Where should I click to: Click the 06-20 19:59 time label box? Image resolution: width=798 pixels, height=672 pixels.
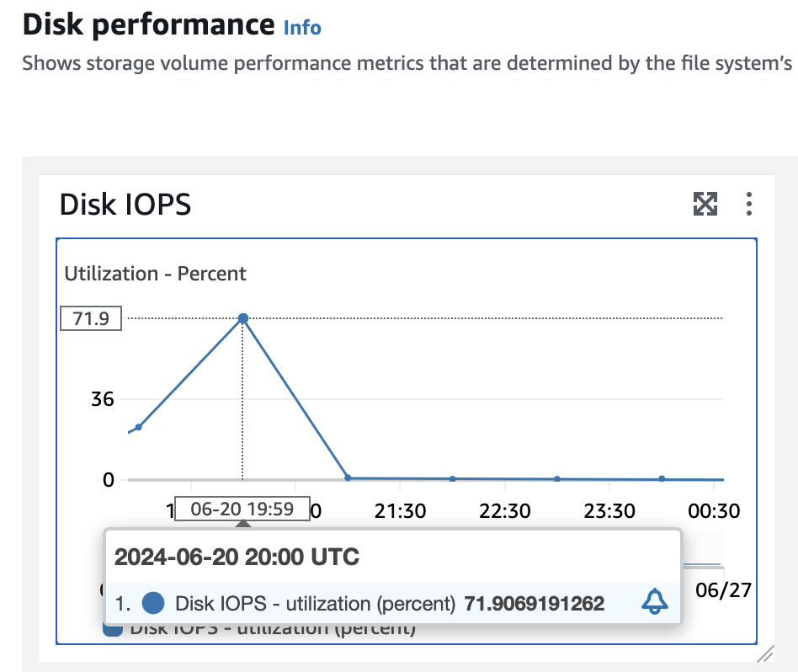(x=242, y=509)
